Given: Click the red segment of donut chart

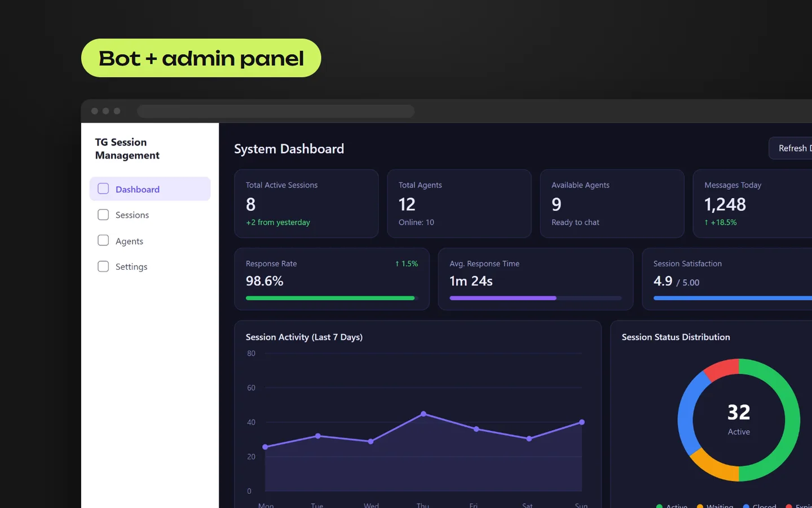Looking at the screenshot, I should 723,369.
